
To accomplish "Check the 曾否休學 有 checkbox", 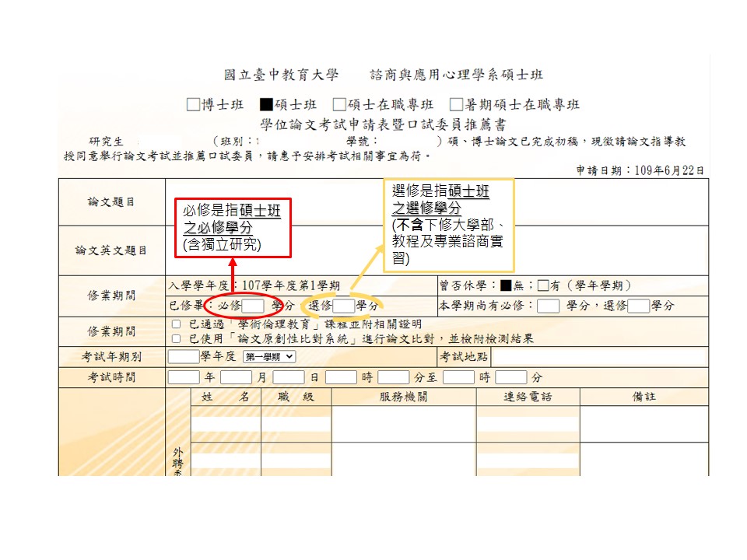I will 543,285.
